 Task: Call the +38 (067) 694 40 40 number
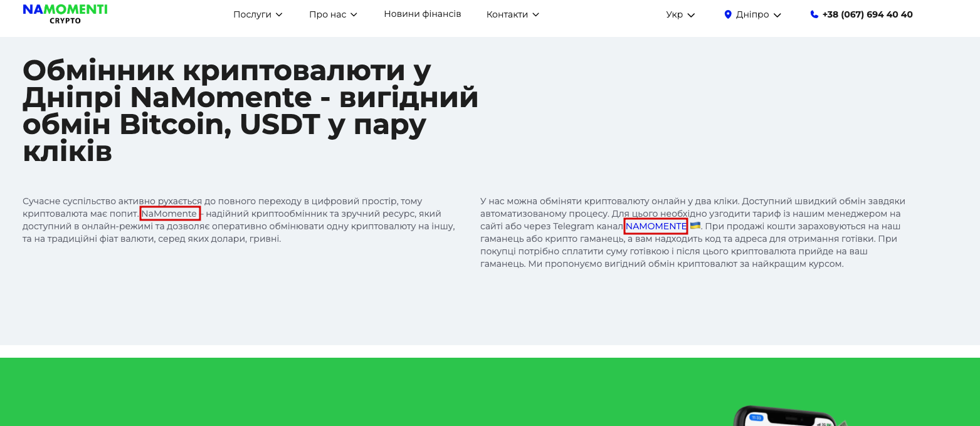pyautogui.click(x=868, y=14)
